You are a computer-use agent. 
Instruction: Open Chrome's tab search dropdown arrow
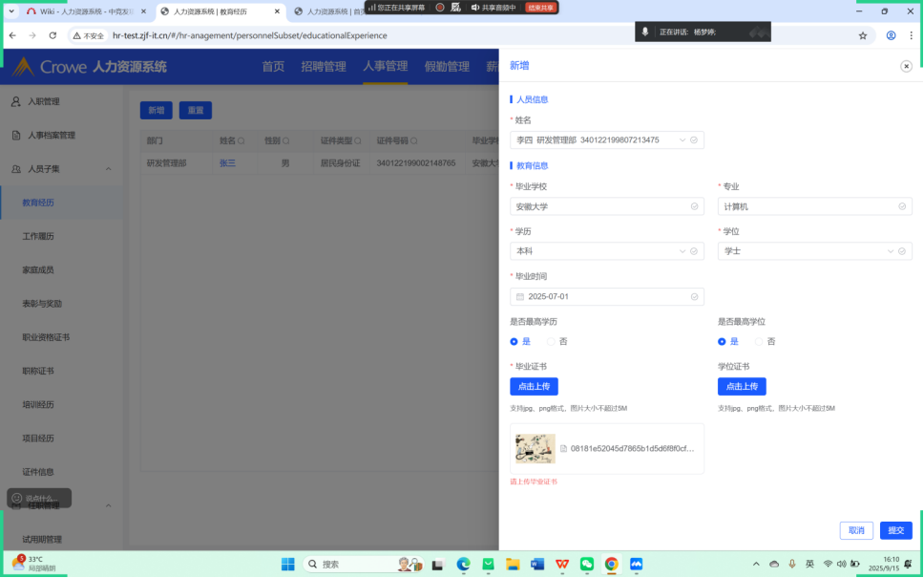(x=11, y=11)
